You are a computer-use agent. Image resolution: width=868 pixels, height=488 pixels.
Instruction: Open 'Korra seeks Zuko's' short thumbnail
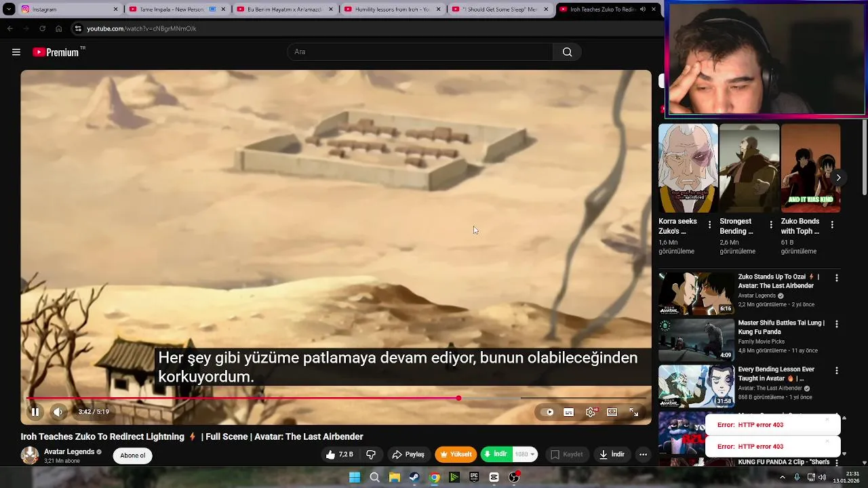click(688, 168)
